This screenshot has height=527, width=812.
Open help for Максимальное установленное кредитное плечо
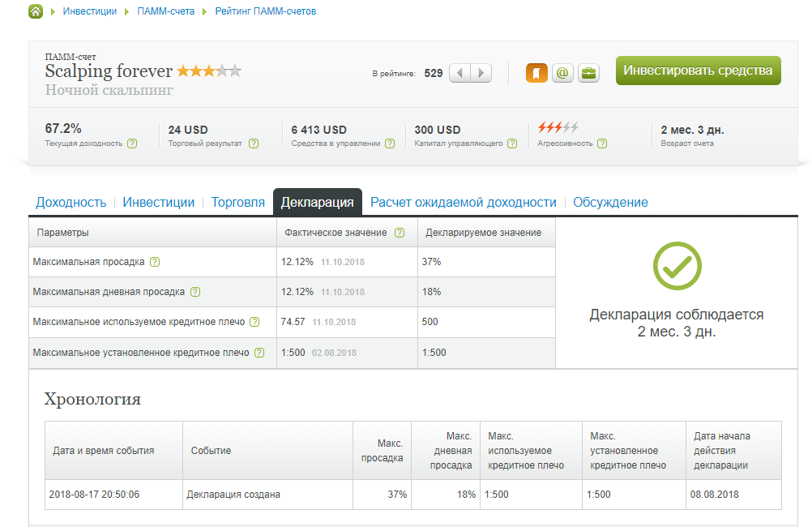point(259,353)
